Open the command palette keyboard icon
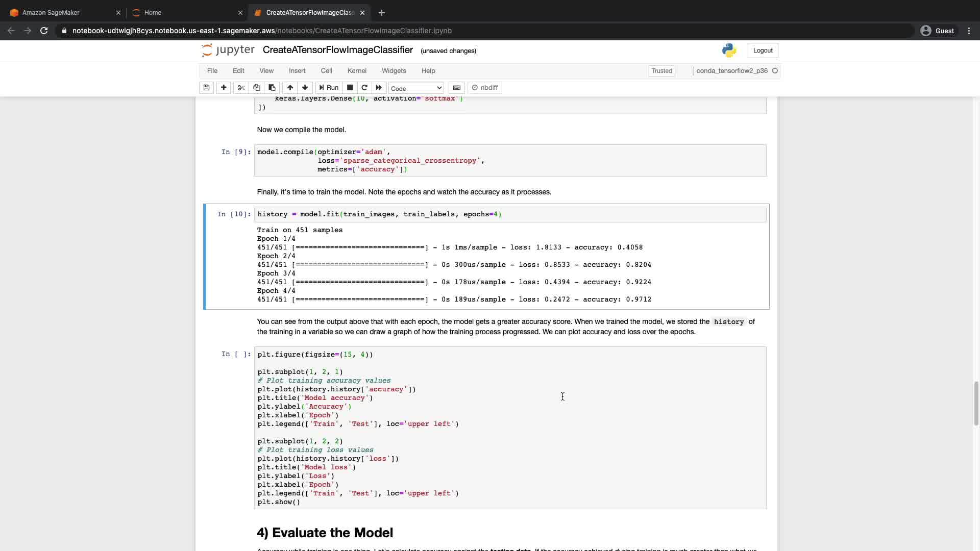Screen dimensions: 980x551 pyautogui.click(x=457, y=88)
